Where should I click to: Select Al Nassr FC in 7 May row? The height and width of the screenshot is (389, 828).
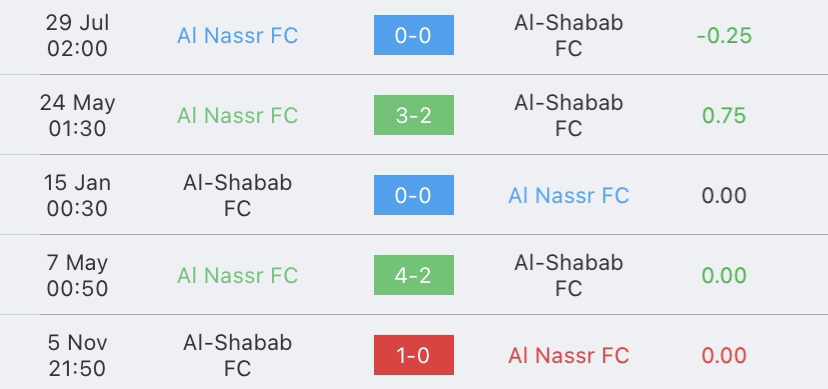pyautogui.click(x=238, y=276)
